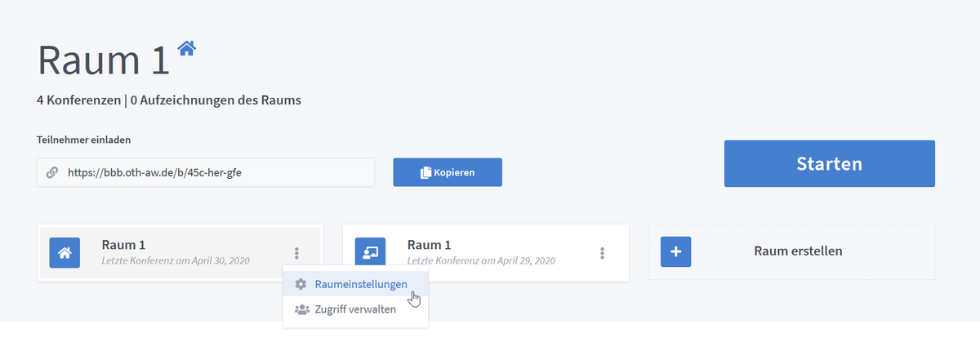Click the Konferenzen and Aufzeichnungen summary text
Screen dimensions: 980x342
[169, 101]
